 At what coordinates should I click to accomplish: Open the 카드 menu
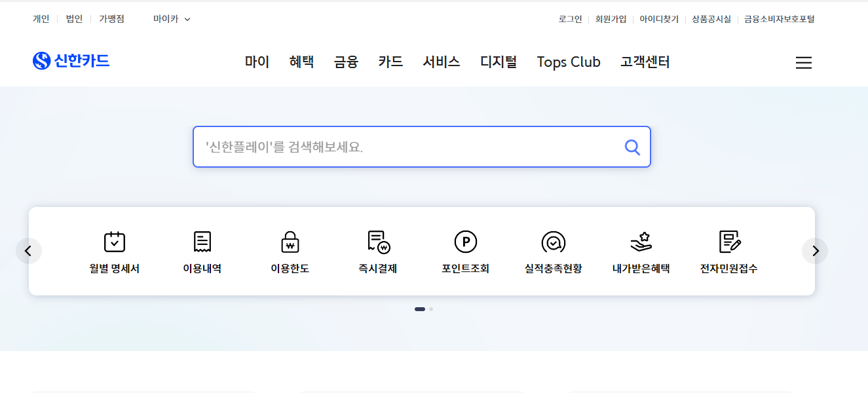tap(390, 62)
